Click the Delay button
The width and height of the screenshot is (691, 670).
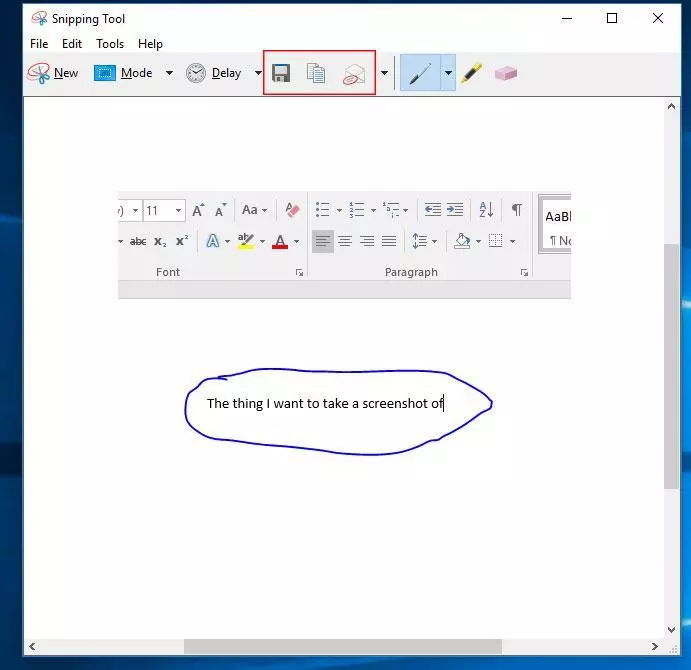coord(213,73)
